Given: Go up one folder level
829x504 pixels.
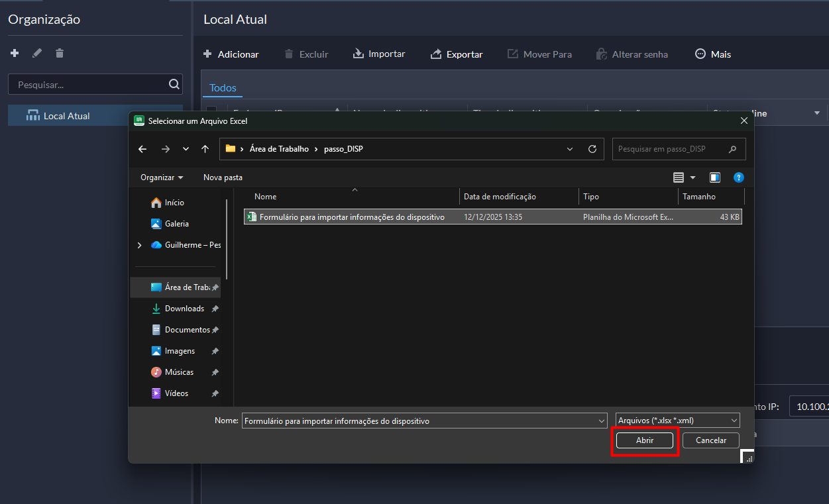Looking at the screenshot, I should (205, 149).
